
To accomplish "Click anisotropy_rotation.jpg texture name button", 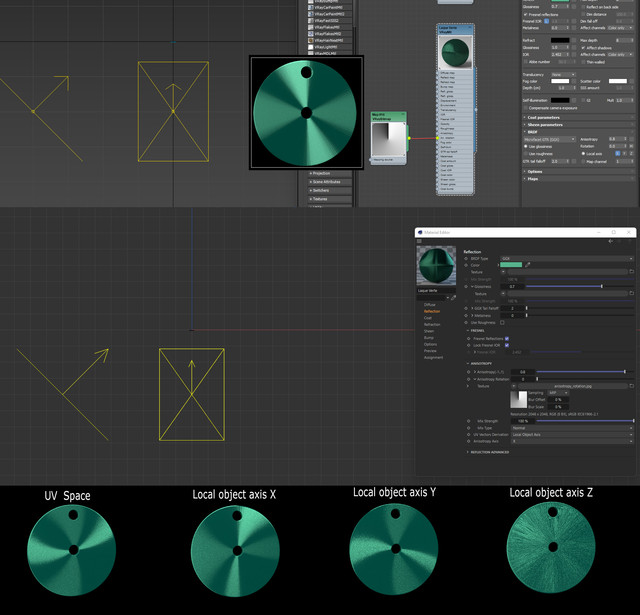I will click(573, 386).
